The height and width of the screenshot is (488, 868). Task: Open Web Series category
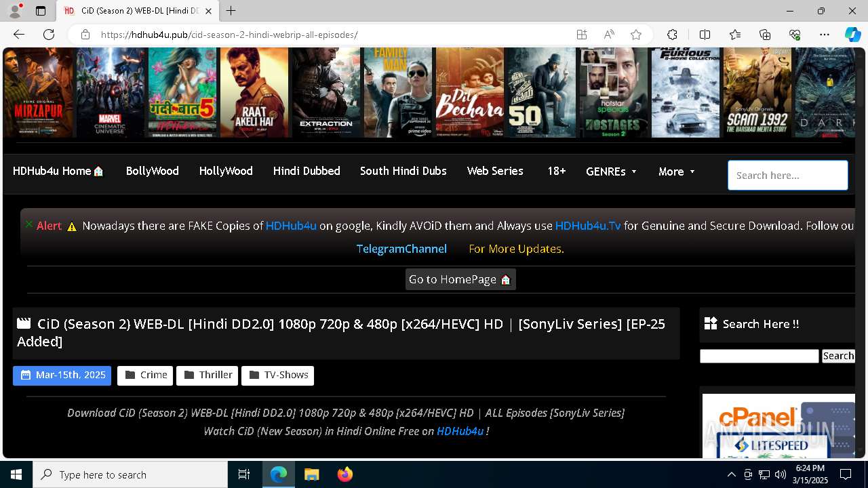point(495,171)
